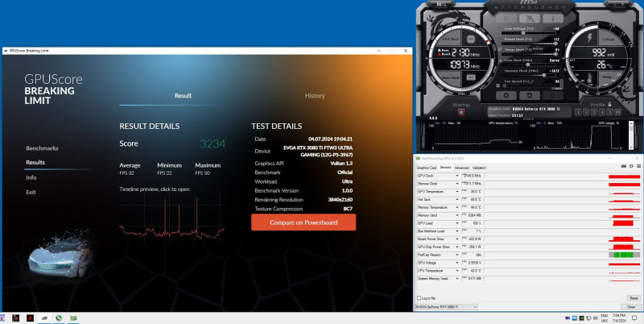Open GPUScore timeline preview graph
The image size is (644, 324).
[x=172, y=218]
